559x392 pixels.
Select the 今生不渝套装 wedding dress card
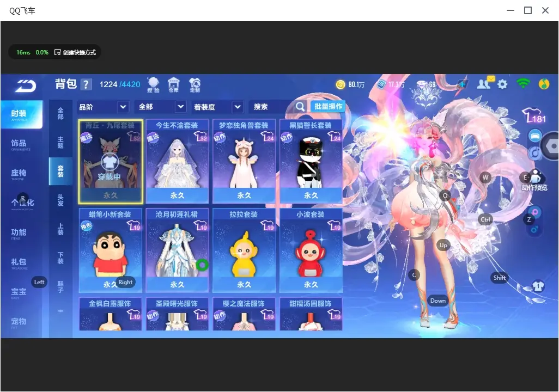pos(177,162)
